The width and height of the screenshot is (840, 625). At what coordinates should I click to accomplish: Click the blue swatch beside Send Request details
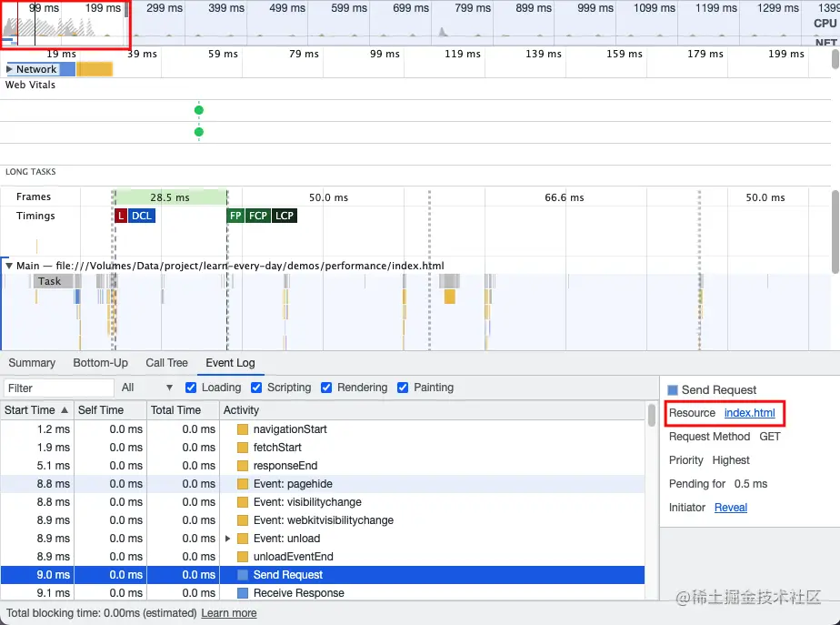(x=673, y=390)
